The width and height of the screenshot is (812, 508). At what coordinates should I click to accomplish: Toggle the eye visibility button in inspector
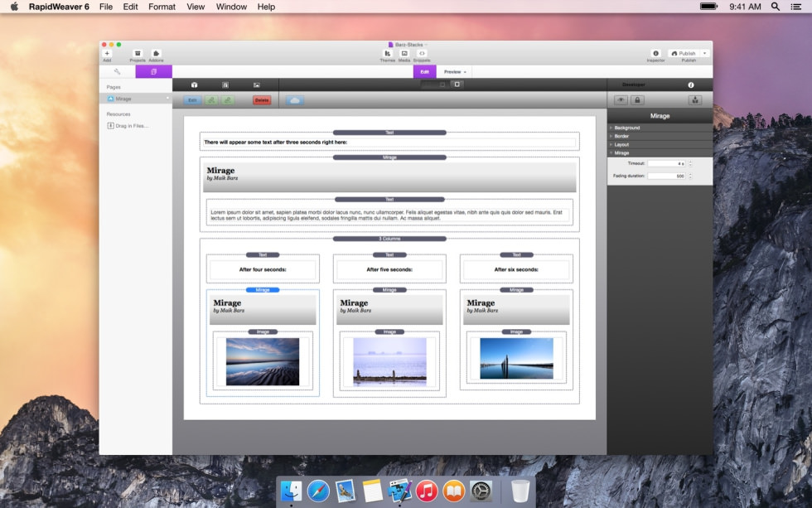pos(621,100)
